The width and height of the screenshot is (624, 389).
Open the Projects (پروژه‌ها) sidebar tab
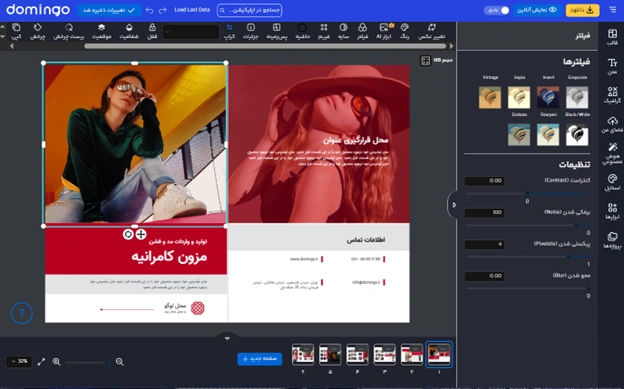pos(612,240)
